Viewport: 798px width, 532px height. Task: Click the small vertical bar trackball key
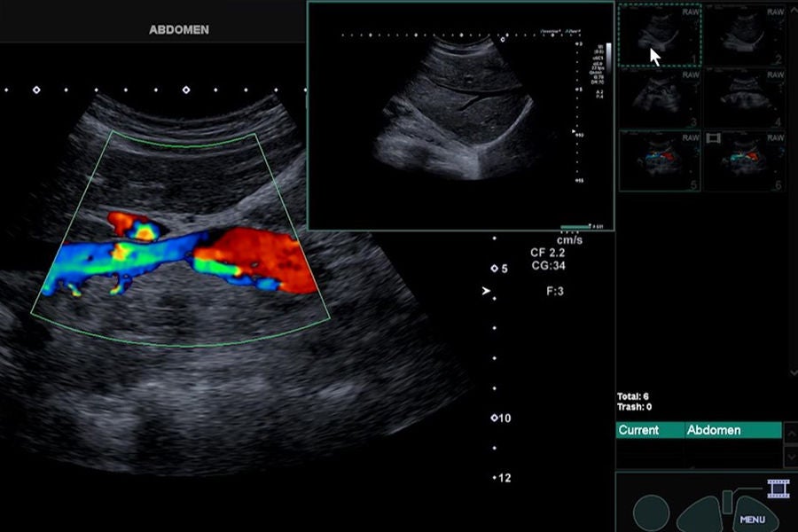(x=727, y=502)
